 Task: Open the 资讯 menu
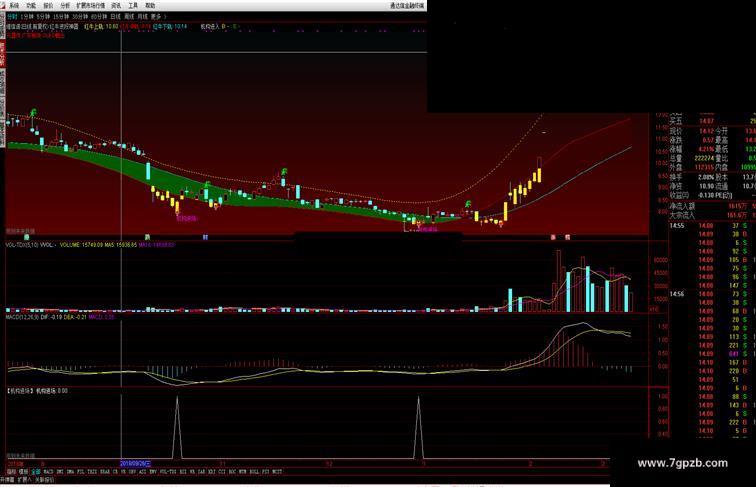[116, 6]
